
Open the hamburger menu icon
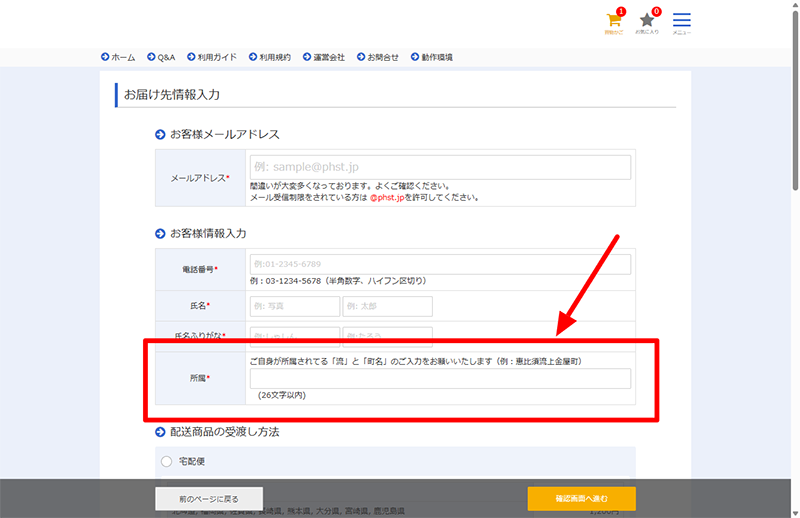(x=682, y=22)
